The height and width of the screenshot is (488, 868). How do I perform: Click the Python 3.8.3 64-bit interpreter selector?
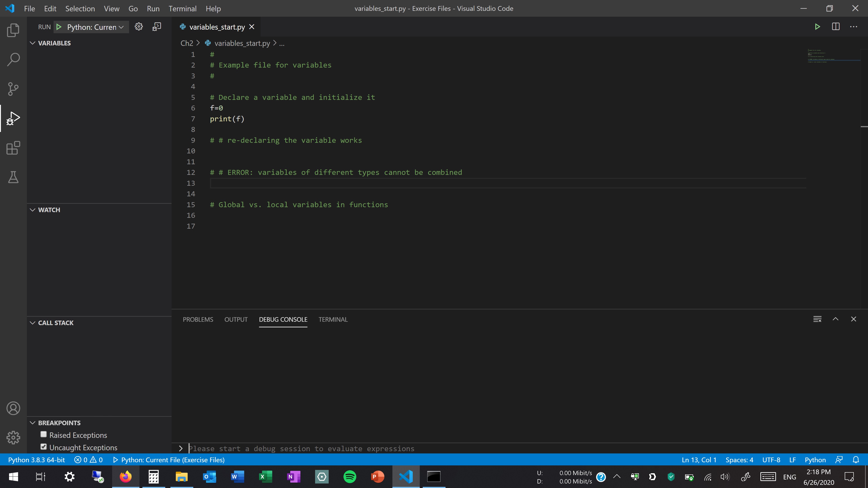pyautogui.click(x=36, y=460)
